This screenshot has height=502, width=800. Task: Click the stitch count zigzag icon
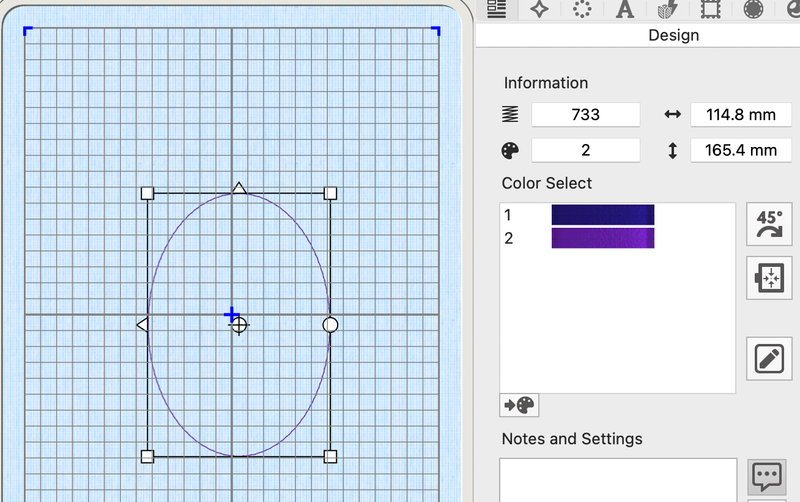(510, 114)
